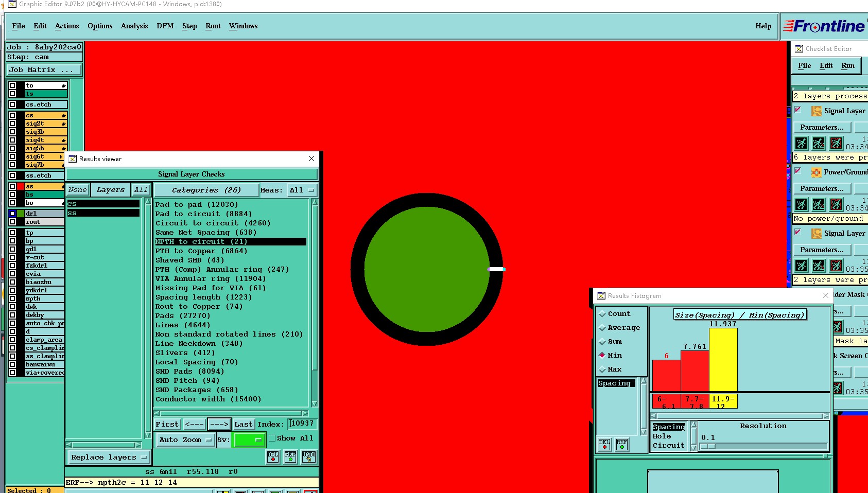The height and width of the screenshot is (493, 868).
Task: Open the Meas: All dropdown
Action: pyautogui.click(x=302, y=190)
